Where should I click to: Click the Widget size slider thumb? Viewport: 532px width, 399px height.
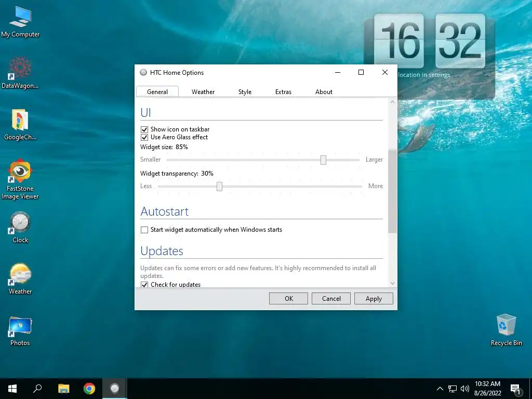point(323,160)
